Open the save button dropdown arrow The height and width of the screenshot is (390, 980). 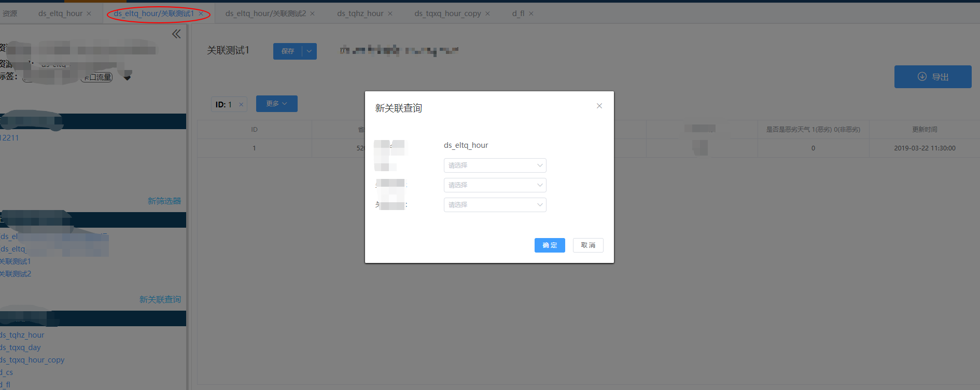(310, 51)
